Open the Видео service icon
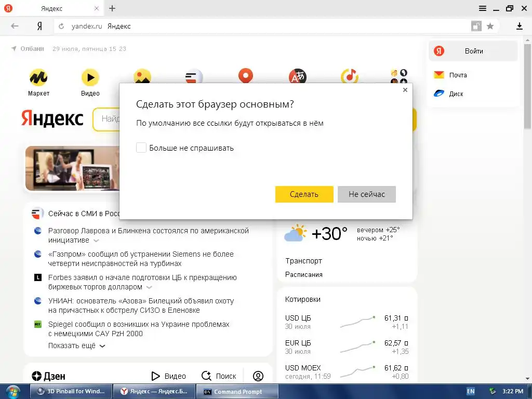Image resolution: width=532 pixels, height=399 pixels. 90,77
